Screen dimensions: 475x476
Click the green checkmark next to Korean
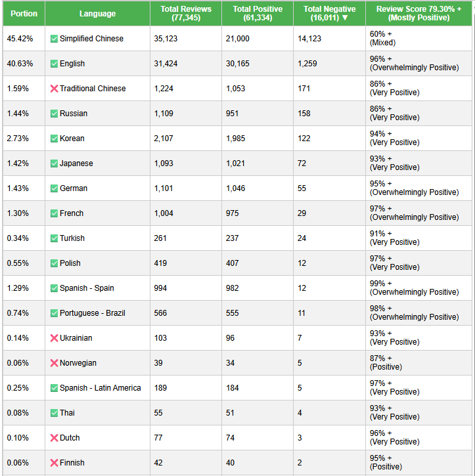click(54, 139)
